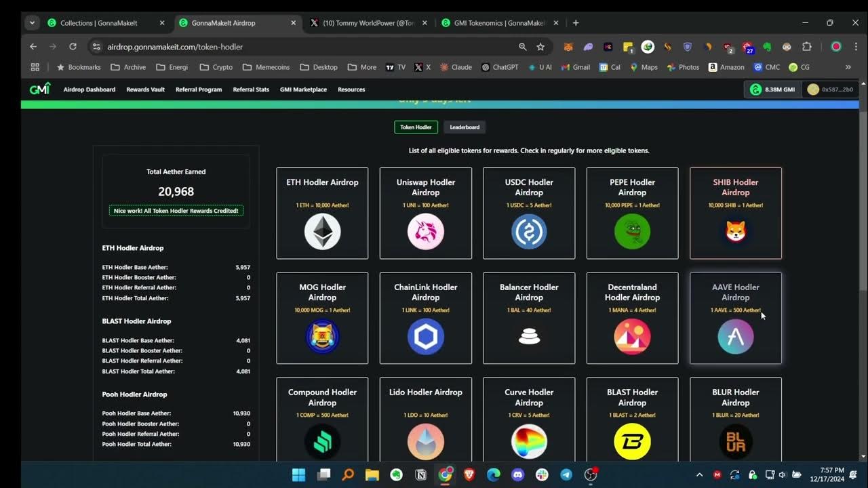
Task: Open the apps grid in bookmarks bar
Action: tap(35, 67)
